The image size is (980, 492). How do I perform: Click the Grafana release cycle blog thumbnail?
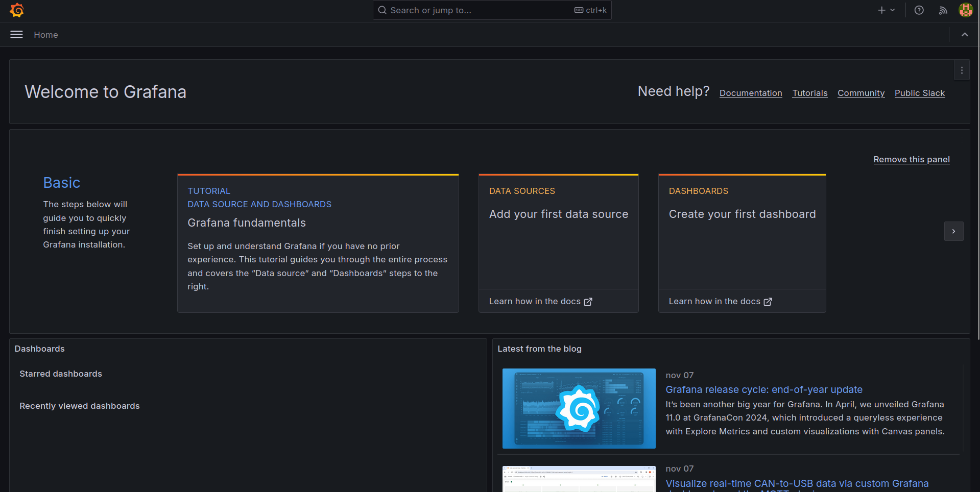pos(579,408)
